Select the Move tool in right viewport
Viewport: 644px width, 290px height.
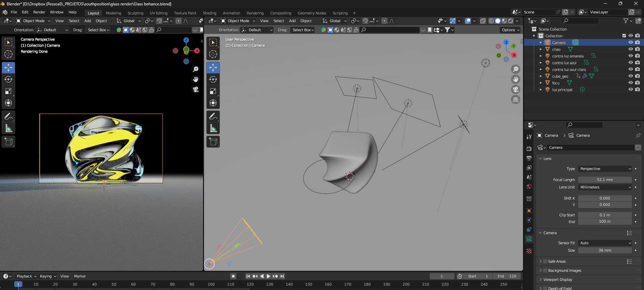(x=213, y=68)
